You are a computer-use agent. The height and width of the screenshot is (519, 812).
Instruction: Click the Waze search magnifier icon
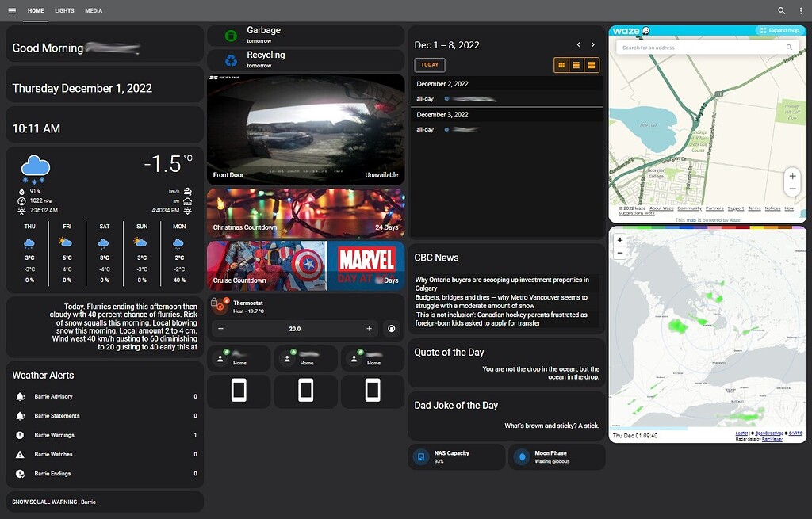(x=789, y=47)
